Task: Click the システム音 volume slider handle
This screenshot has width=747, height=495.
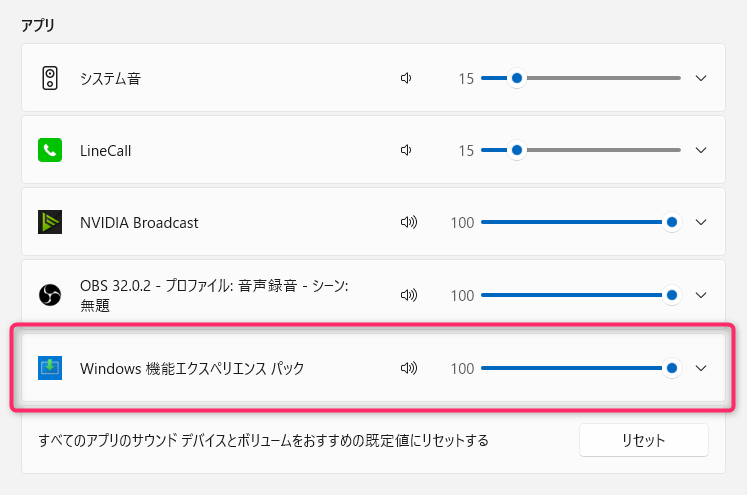Action: point(516,78)
